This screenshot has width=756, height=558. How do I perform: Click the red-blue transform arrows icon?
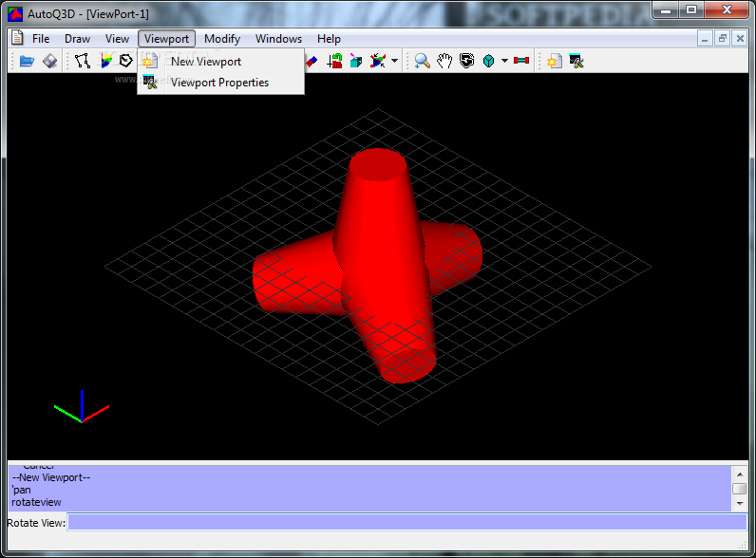click(x=378, y=61)
